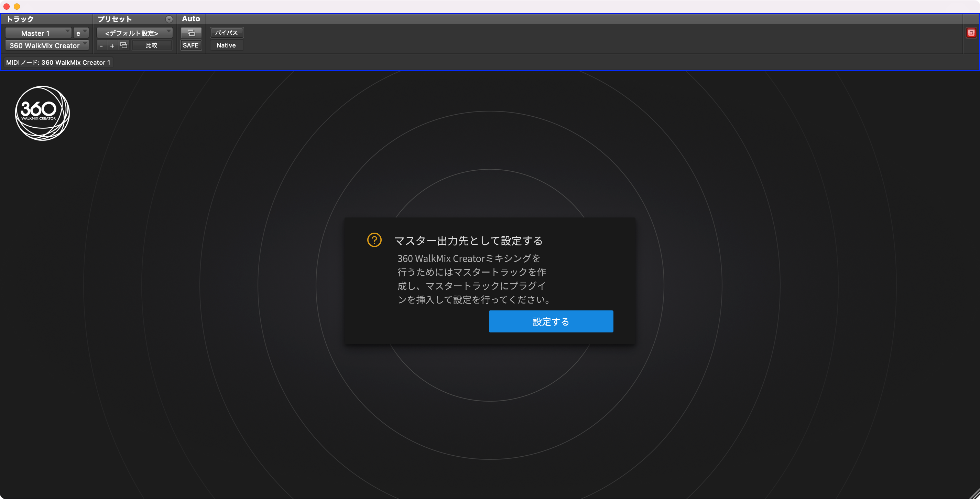The width and height of the screenshot is (980, 499).
Task: Click the orange question mark icon
Action: (x=374, y=240)
